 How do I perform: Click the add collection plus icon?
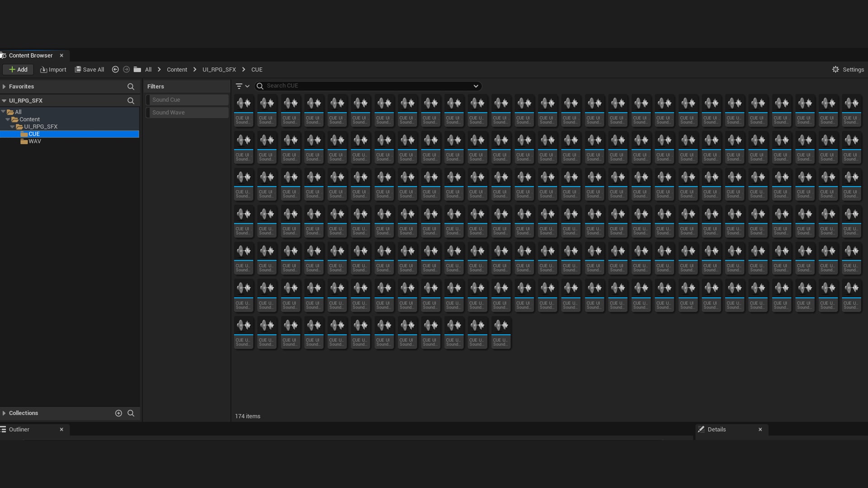click(x=118, y=413)
